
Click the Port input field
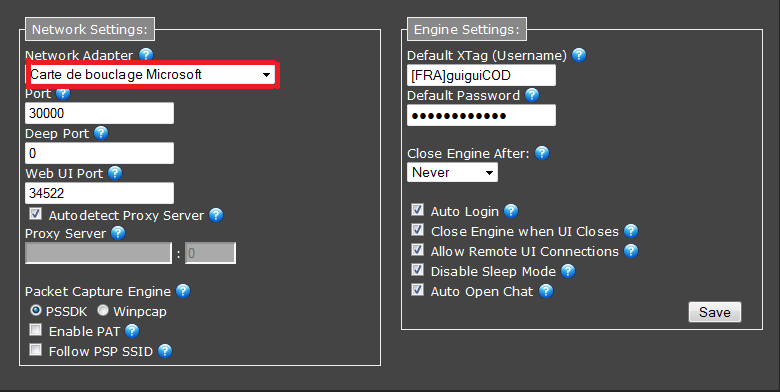click(x=99, y=113)
